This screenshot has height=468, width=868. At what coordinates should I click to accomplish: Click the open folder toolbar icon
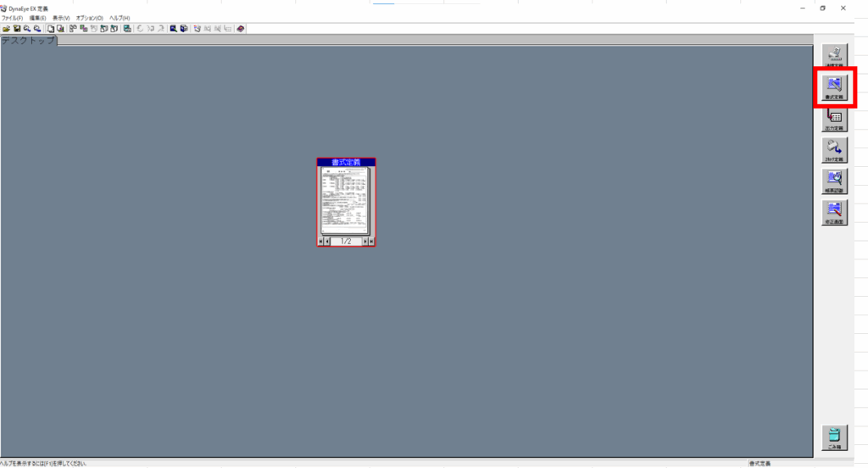point(6,28)
